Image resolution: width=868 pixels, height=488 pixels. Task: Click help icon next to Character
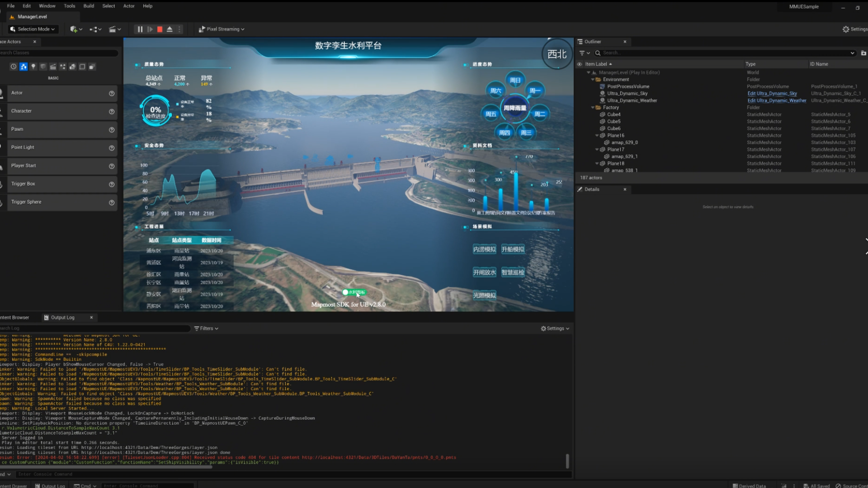[112, 111]
